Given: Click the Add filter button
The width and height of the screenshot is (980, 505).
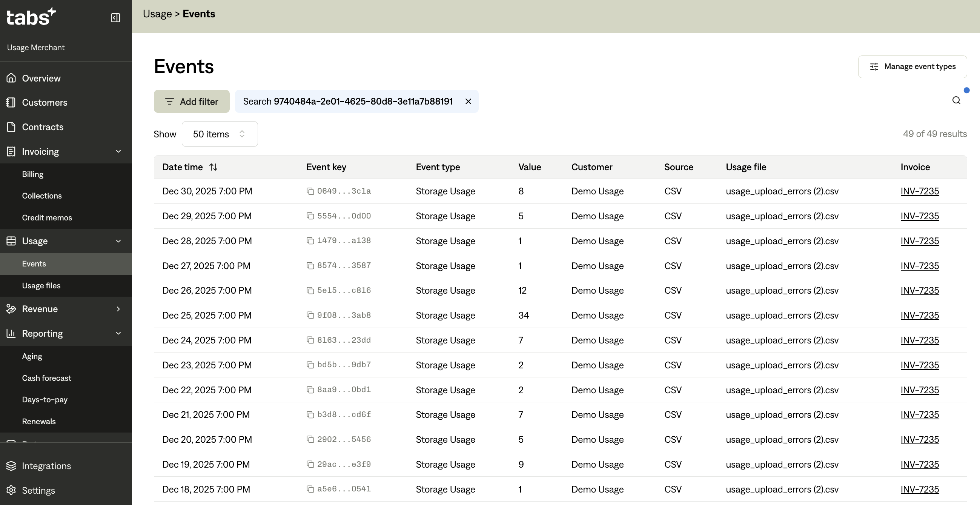Looking at the screenshot, I should click(x=191, y=102).
